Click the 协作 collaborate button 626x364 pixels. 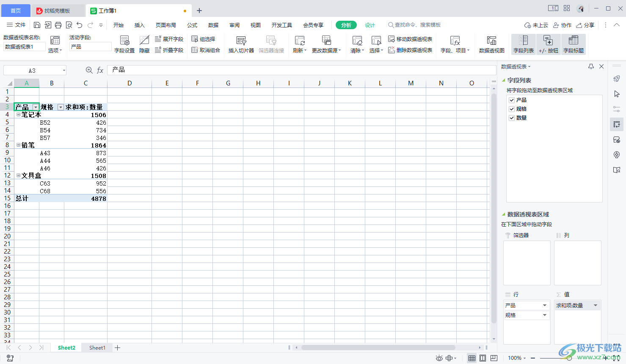(563, 25)
